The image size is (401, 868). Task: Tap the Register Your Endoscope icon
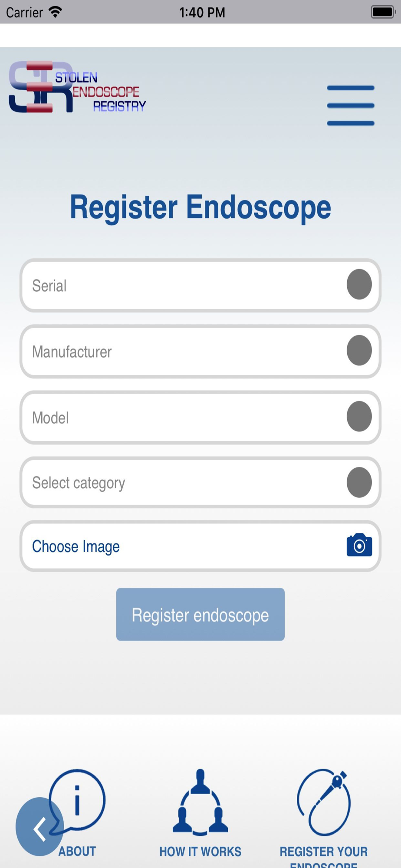324,802
